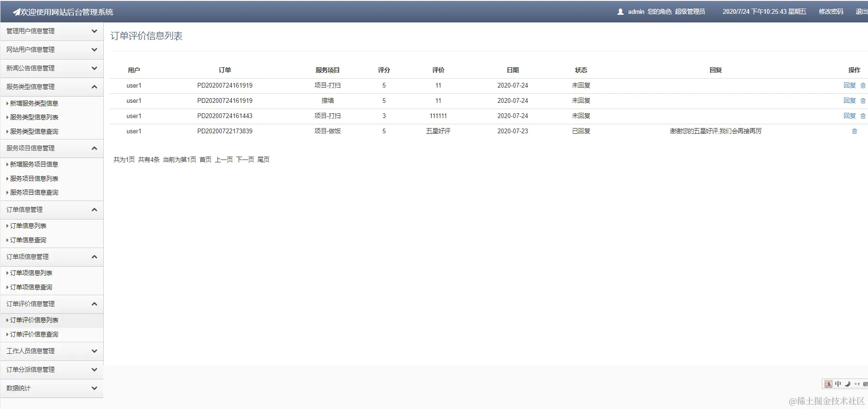Click 退出 to log out
The width and height of the screenshot is (868, 409).
click(x=861, y=12)
